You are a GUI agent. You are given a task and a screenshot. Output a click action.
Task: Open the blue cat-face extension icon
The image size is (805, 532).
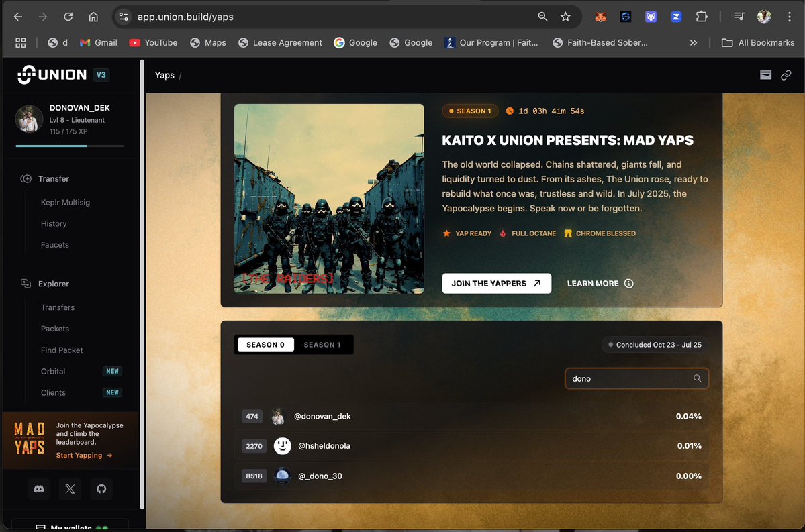pos(651,17)
